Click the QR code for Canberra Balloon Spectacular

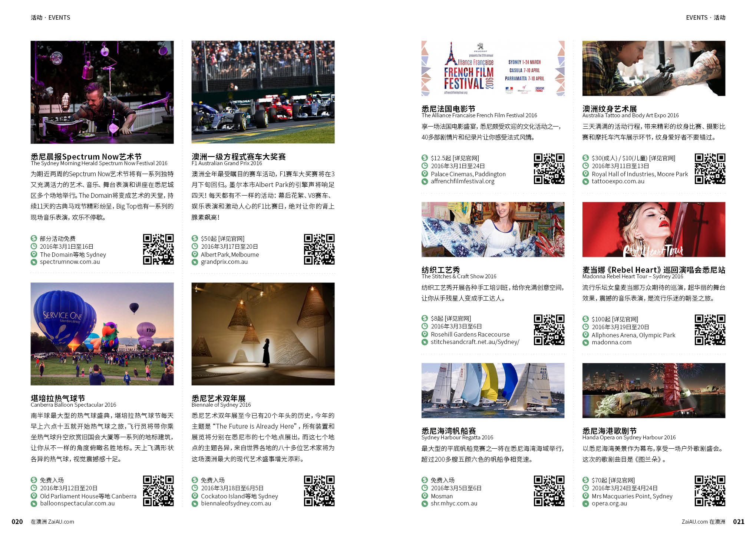pos(158,491)
